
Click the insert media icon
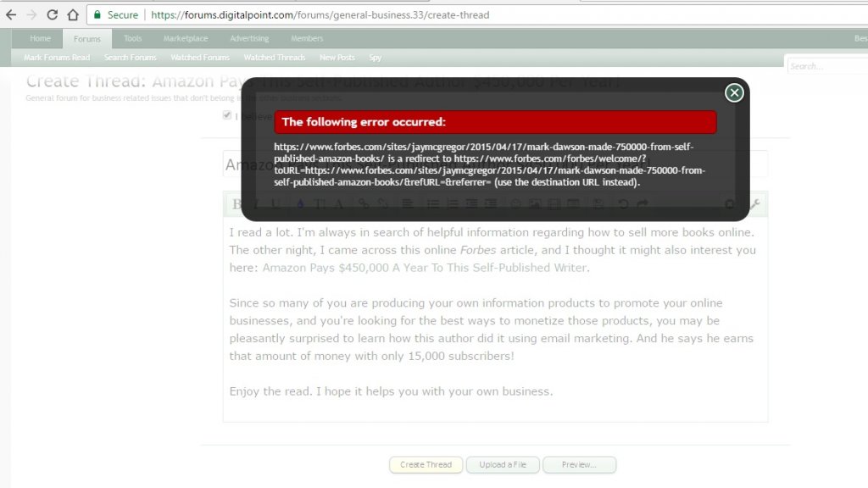point(554,204)
